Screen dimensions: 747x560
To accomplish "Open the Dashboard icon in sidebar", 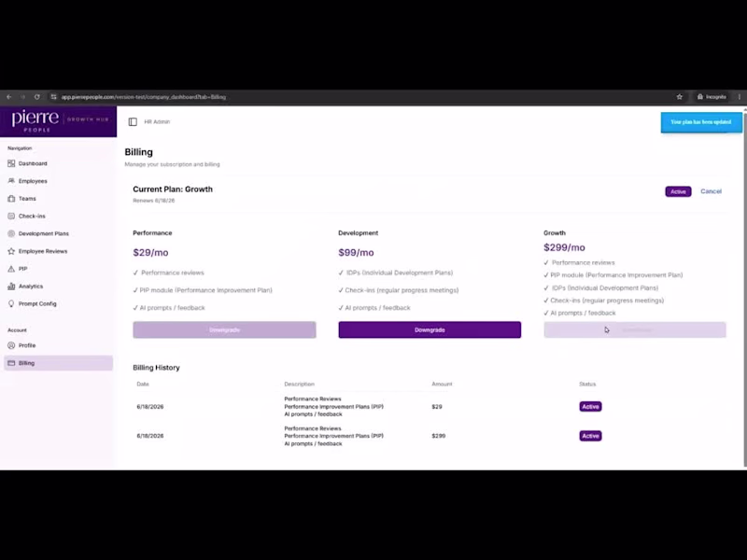I will pyautogui.click(x=11, y=163).
